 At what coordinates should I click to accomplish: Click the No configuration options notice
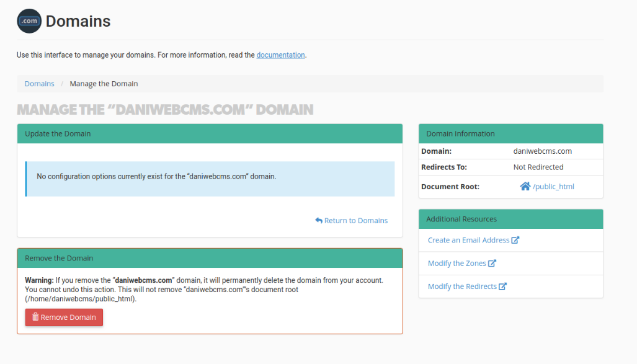(210, 179)
